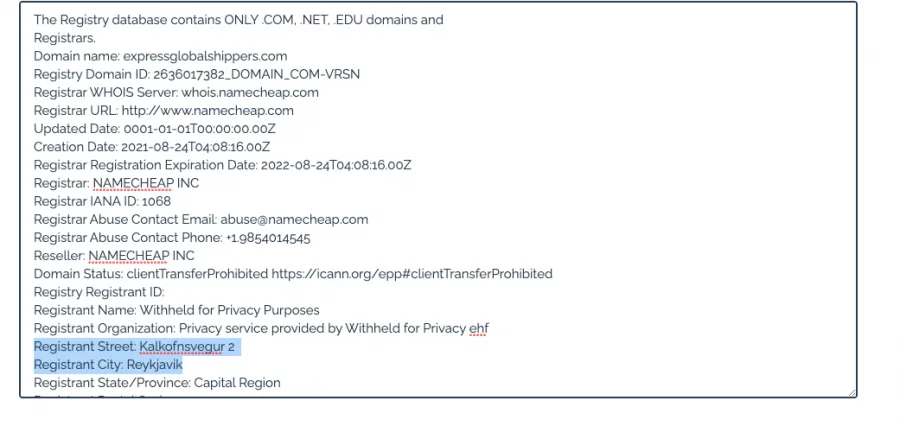This screenshot has width=900, height=426.
Task: Click the Registrar Registration Expiration Date line
Action: click(222, 165)
